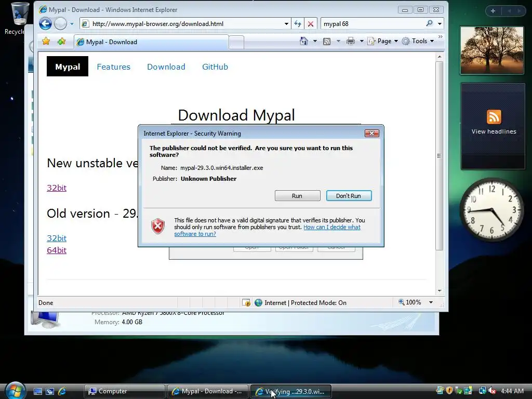Click the address bar URL field
This screenshot has height=399, width=532.
pos(183,24)
